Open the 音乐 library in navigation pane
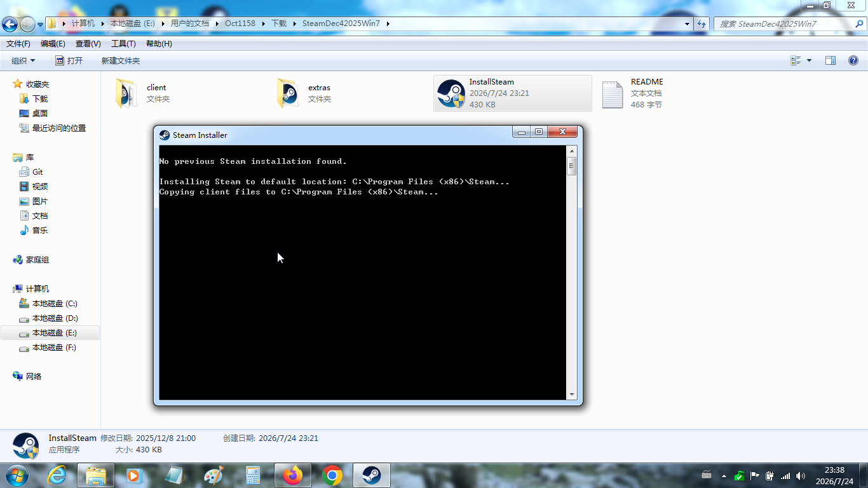The image size is (868, 488). 39,231
